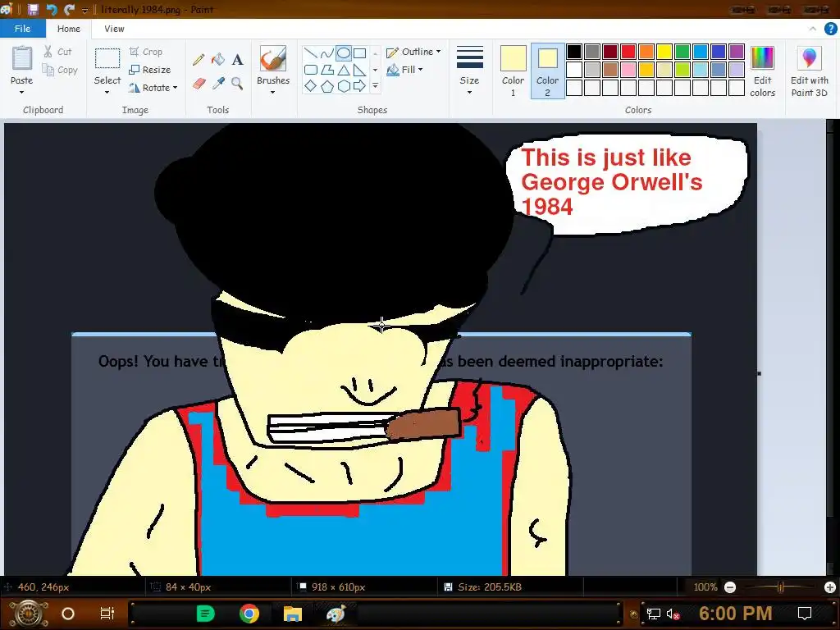Choose the Rounded rectangle shape
The width and height of the screenshot is (840, 630).
(x=310, y=70)
